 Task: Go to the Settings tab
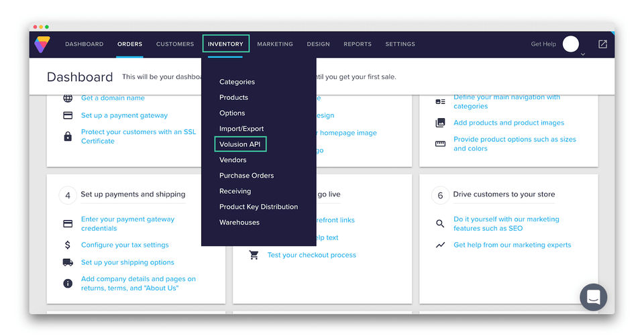coord(400,44)
